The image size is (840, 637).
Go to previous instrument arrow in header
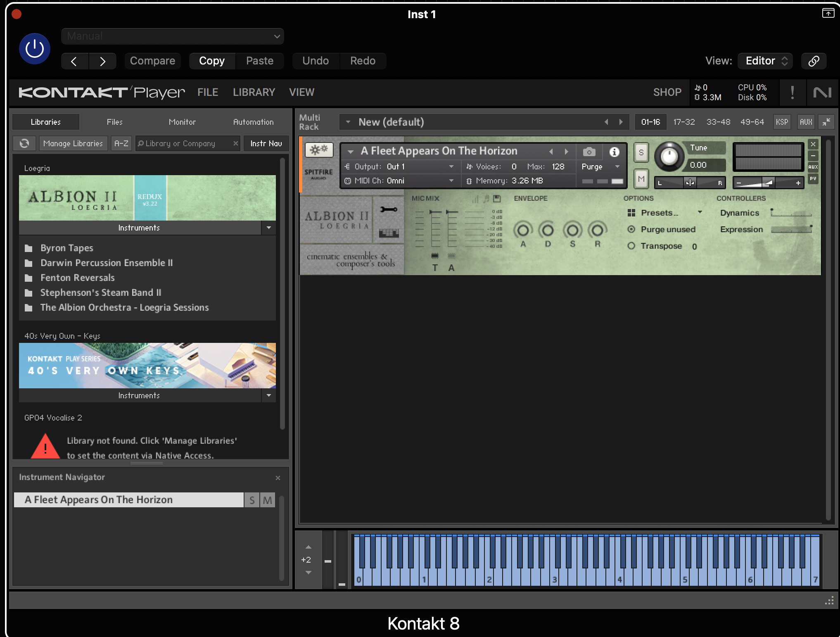551,152
